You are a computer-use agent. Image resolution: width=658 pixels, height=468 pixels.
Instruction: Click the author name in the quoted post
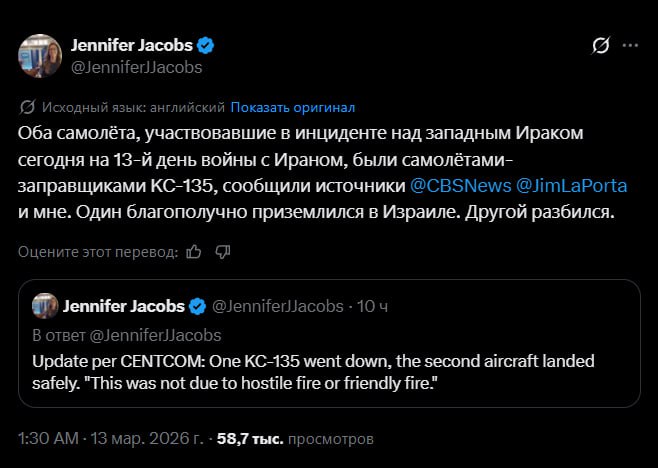point(125,306)
